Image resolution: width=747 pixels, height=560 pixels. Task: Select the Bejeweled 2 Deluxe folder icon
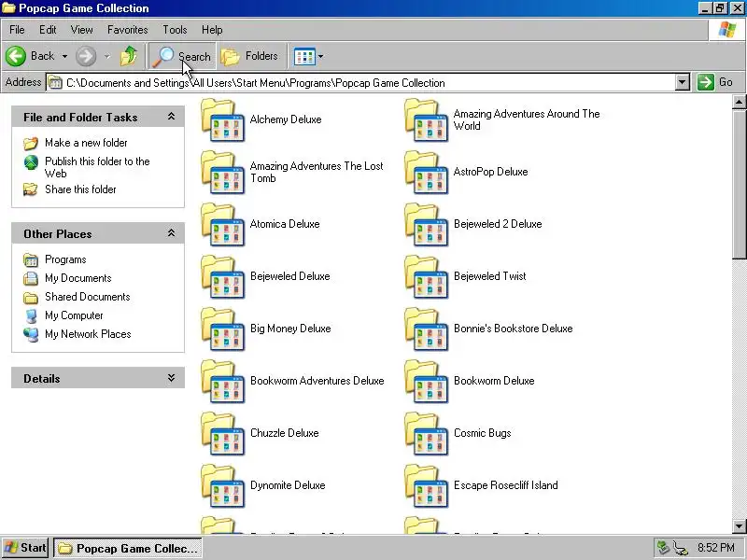[x=426, y=225]
